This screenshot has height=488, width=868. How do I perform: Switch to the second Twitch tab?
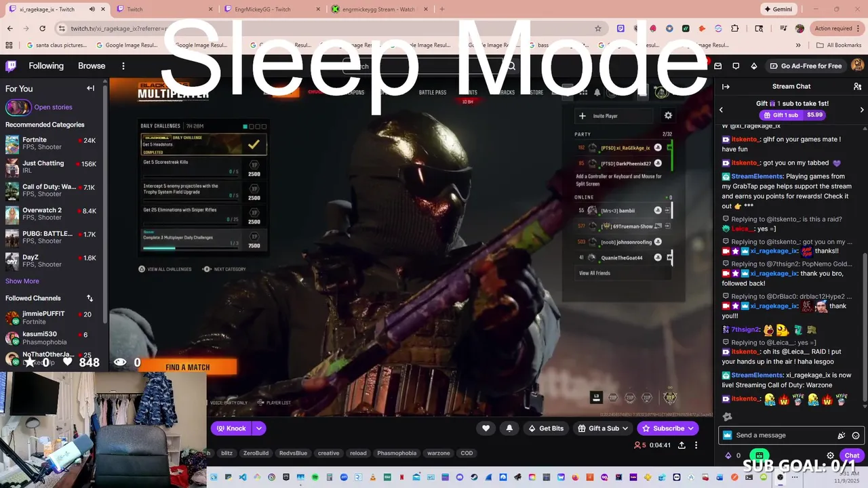(163, 9)
